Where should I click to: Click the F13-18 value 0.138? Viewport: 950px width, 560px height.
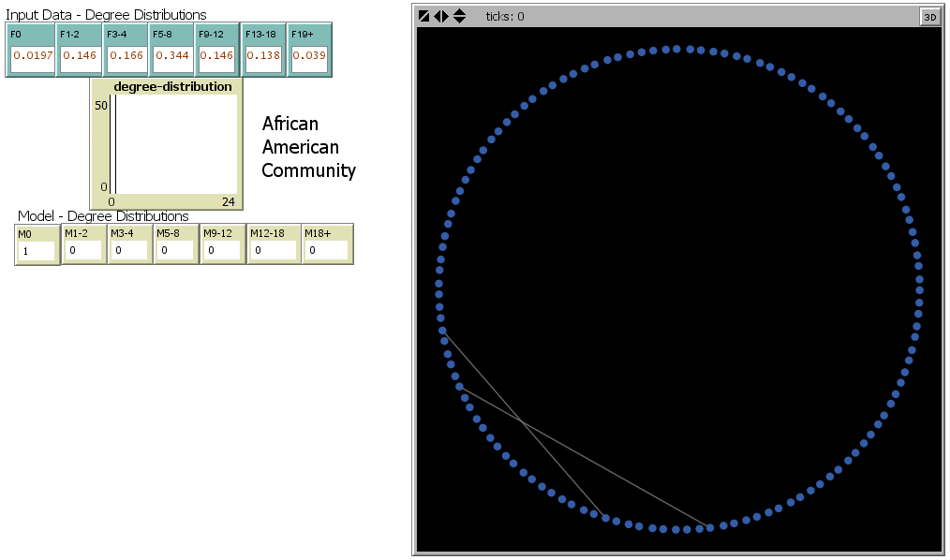click(x=263, y=56)
